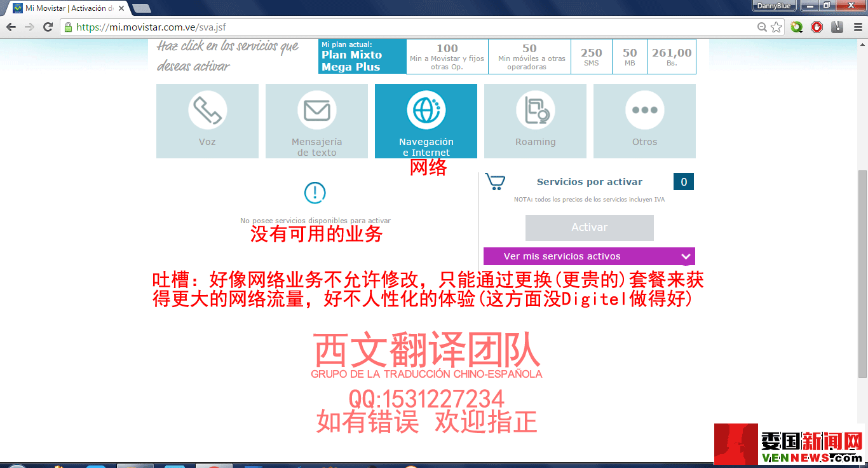Go back to the previous page
Screen dimensions: 868x468
pyautogui.click(x=11, y=27)
